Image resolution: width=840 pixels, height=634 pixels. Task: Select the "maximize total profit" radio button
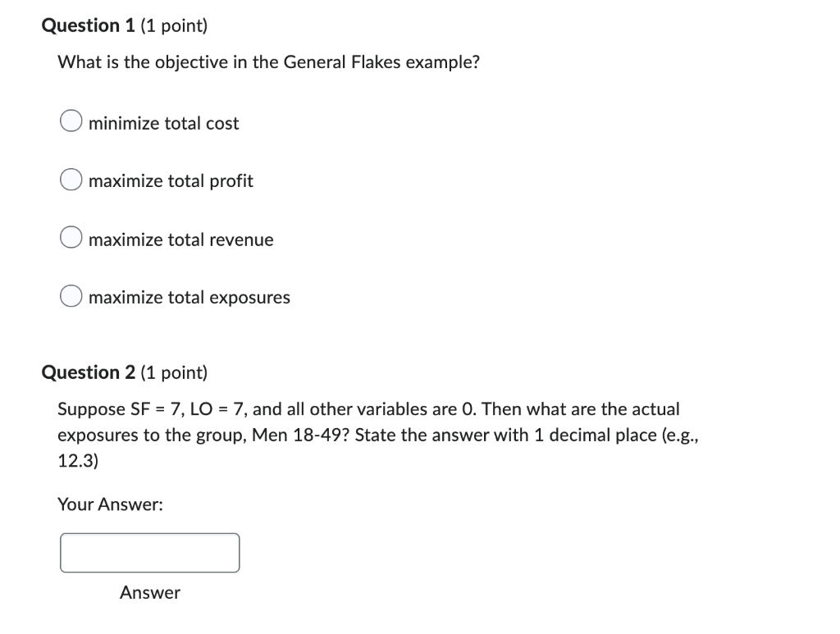[71, 179]
